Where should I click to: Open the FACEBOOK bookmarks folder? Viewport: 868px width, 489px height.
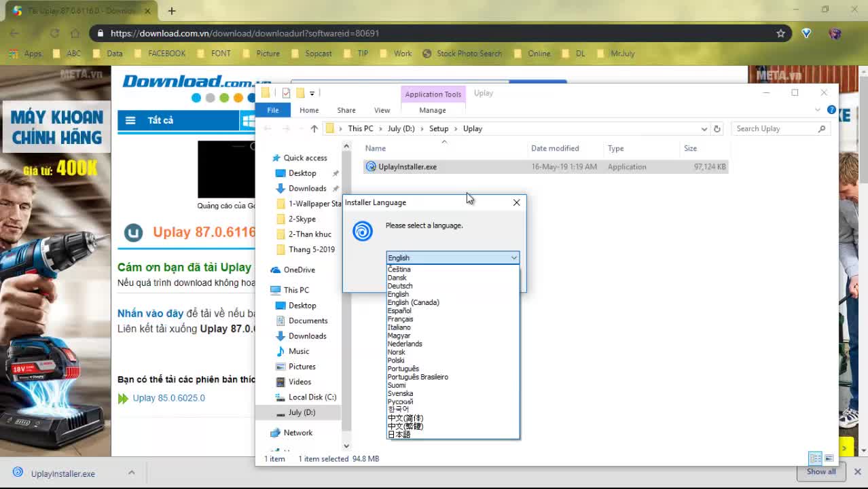click(x=160, y=54)
